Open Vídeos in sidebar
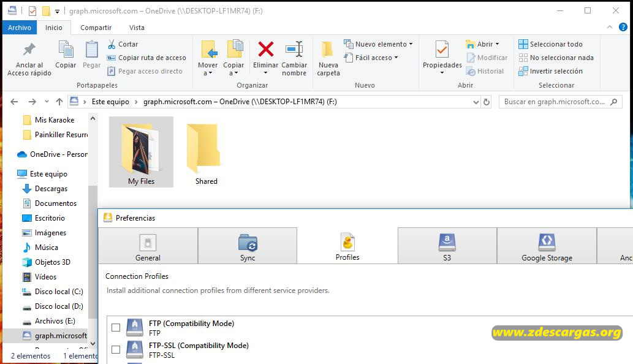Image resolution: width=633 pixels, height=364 pixels. [x=40, y=277]
